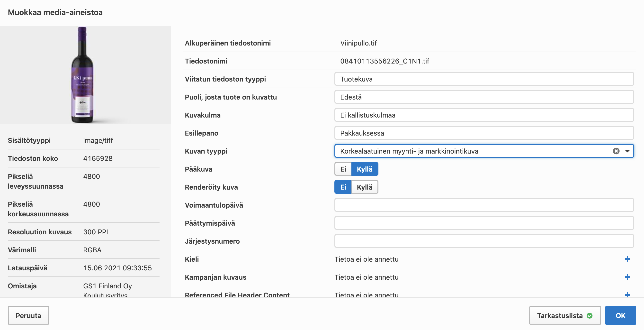
Task: Open the Kuvan tyyppi dropdown arrow
Action: click(627, 151)
